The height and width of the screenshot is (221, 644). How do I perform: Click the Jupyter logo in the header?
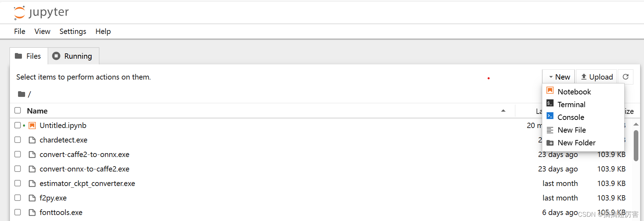[41, 12]
